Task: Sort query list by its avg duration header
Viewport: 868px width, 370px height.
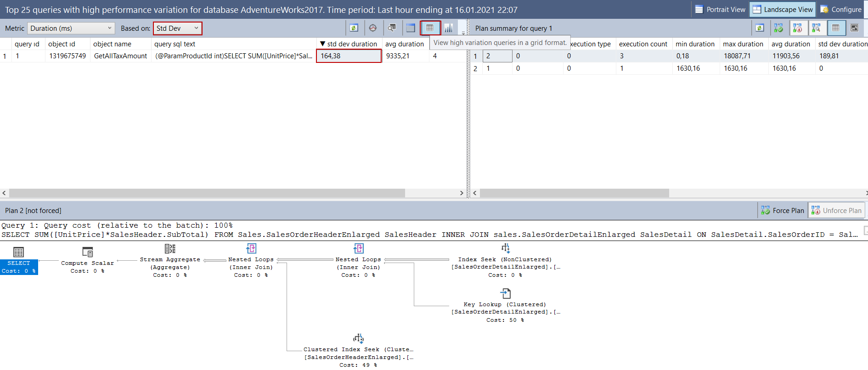Action: [x=405, y=44]
